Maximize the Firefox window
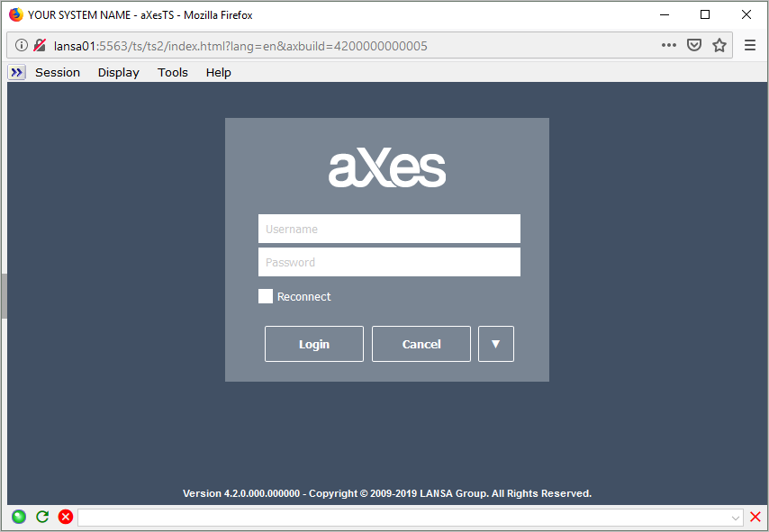Viewport: 769px width, 532px height. pos(705,14)
